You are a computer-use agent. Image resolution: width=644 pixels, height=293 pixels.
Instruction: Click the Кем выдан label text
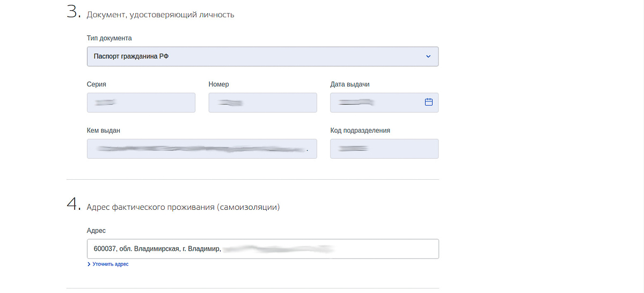point(103,130)
